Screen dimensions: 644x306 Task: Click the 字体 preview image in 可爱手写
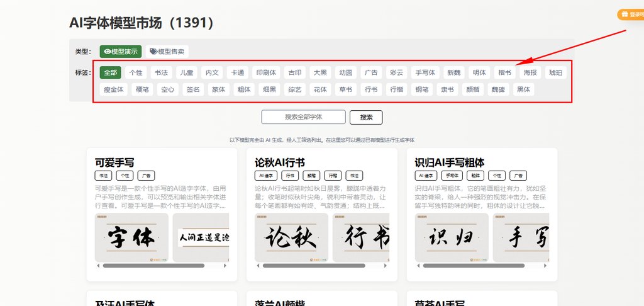(x=131, y=237)
